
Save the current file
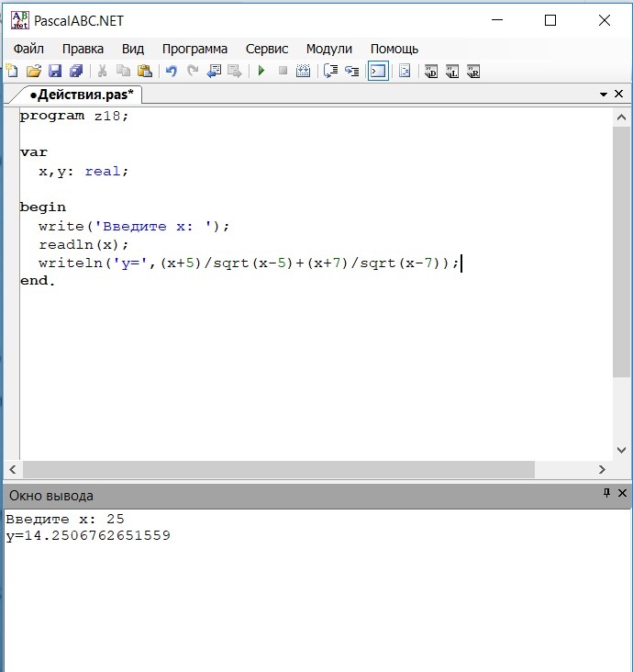(55, 71)
